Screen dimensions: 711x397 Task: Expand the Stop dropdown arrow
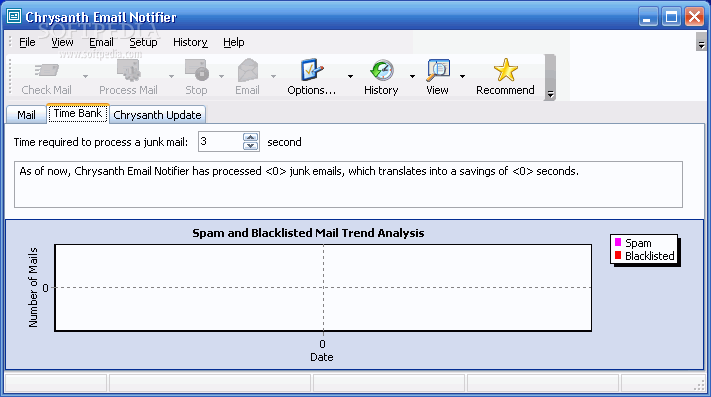221,76
